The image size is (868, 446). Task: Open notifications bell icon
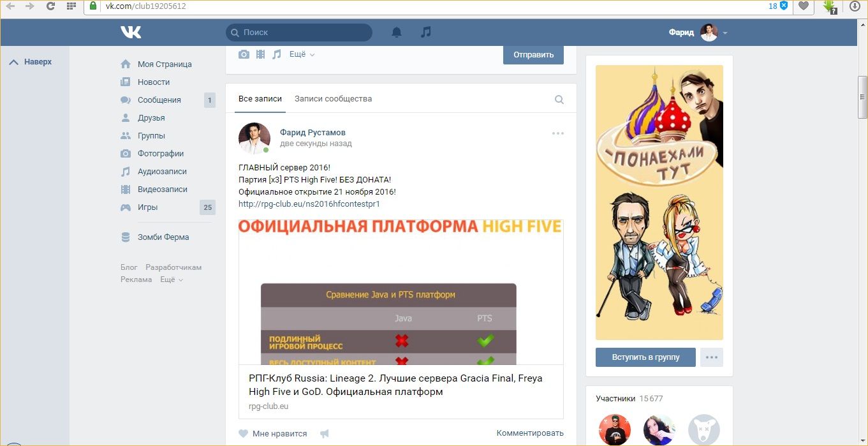(x=397, y=33)
